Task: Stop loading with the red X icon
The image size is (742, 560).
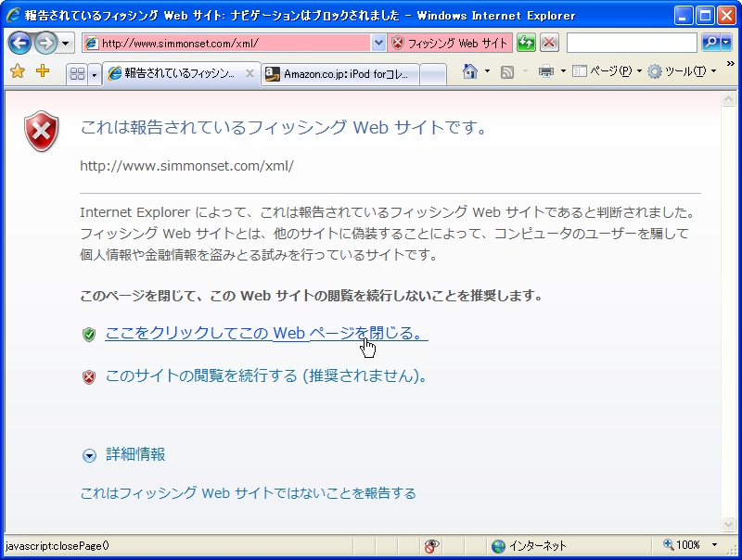Action: coord(549,43)
